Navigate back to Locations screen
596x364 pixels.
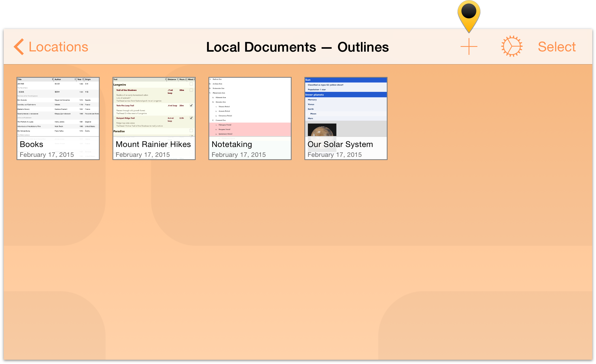click(51, 46)
